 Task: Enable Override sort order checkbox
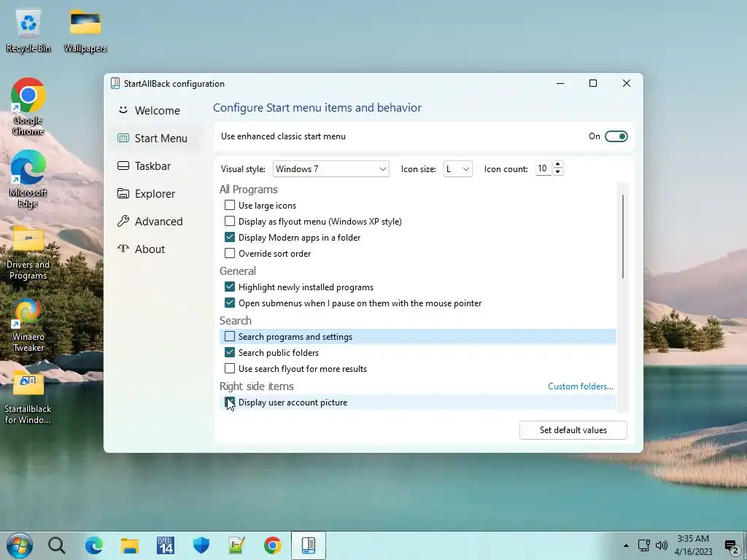(x=230, y=253)
